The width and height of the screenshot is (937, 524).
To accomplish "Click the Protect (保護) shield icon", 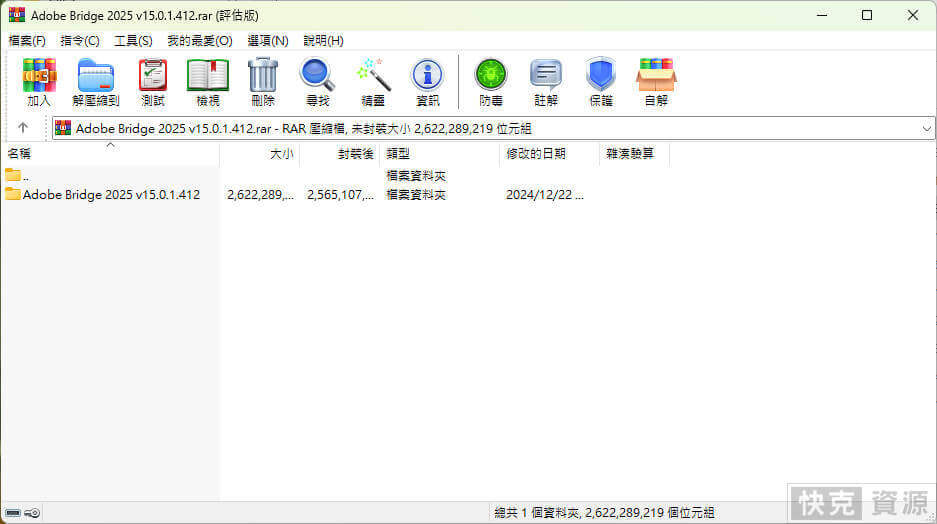I will (601, 82).
